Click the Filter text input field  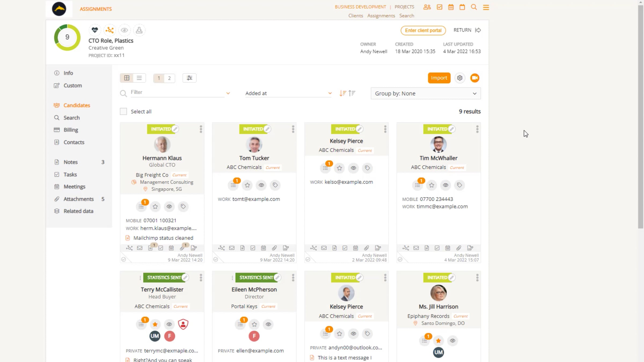[177, 93]
